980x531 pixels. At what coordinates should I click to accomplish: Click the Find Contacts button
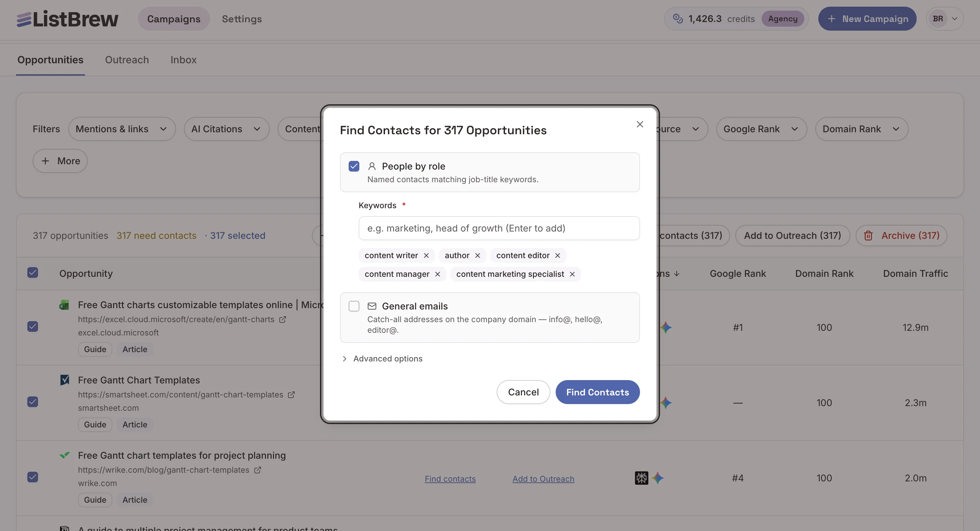[597, 392]
